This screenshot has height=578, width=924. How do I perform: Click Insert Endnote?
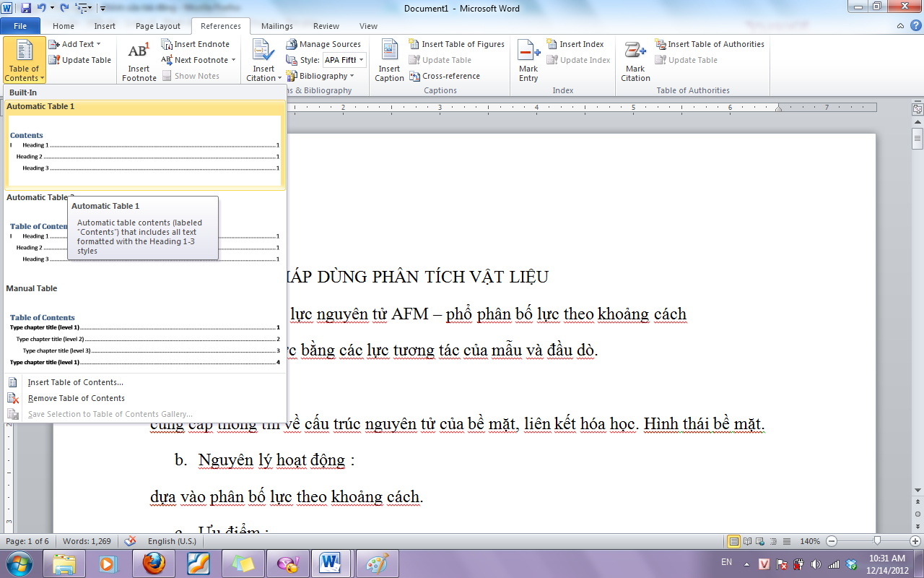[x=195, y=44]
